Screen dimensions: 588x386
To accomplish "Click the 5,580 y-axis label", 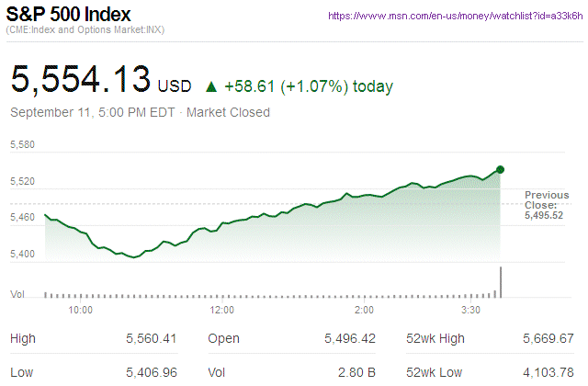I will (21, 145).
